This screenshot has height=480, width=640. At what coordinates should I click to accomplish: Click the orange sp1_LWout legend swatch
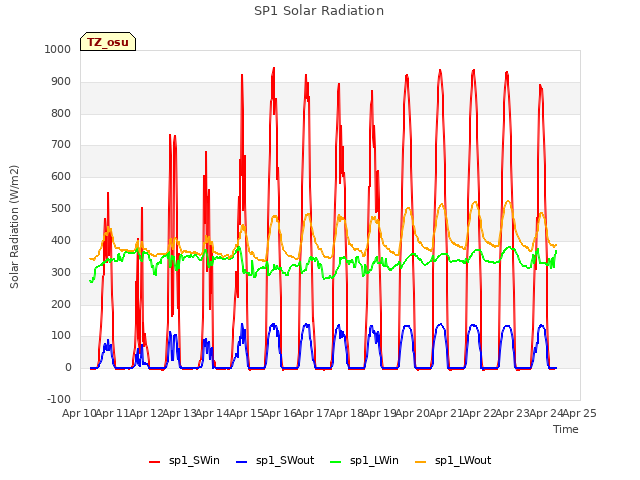tap(420, 462)
